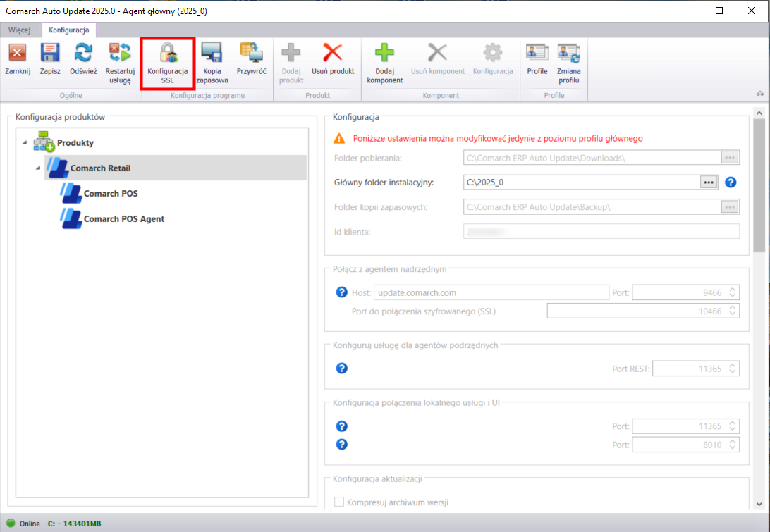Show help icon next to Host
This screenshot has height=532, width=770.
coord(342,292)
